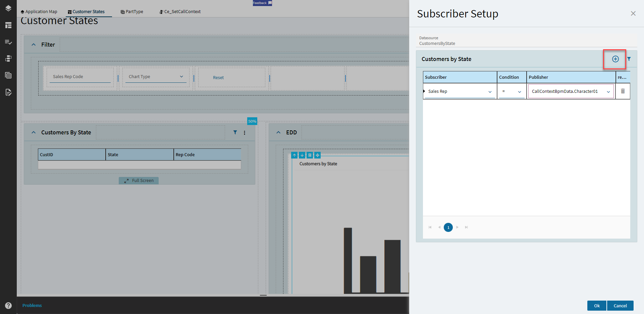The width and height of the screenshot is (644, 314).
Task: Switch to Customer States tab
Action: 86,11
